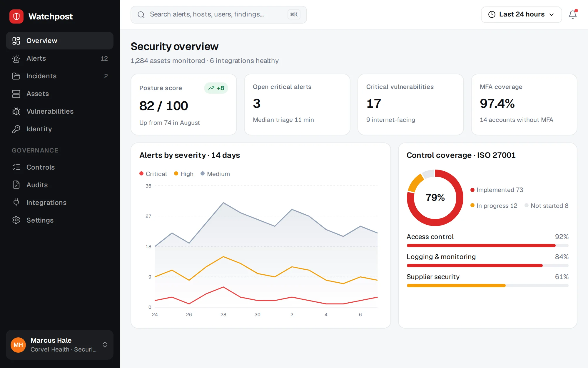Go to the Incidents menu label
The image size is (588, 368).
coord(41,76)
